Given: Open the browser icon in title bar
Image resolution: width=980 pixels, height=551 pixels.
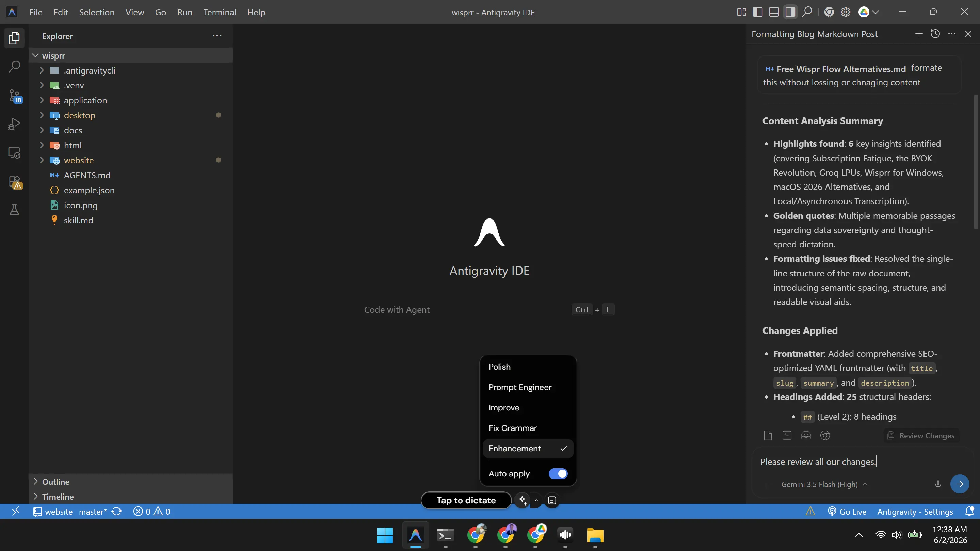Looking at the screenshot, I should (829, 12).
